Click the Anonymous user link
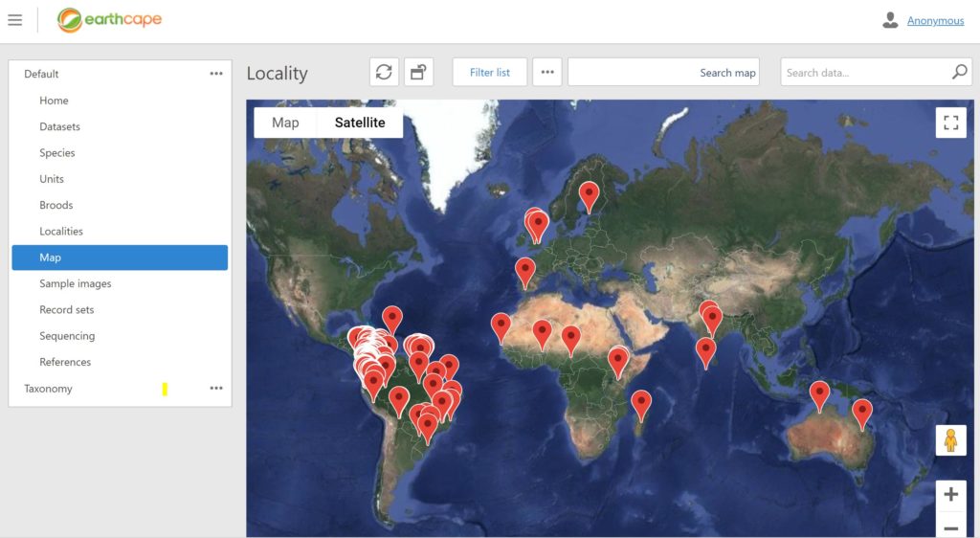This screenshot has height=538, width=980. (x=935, y=20)
